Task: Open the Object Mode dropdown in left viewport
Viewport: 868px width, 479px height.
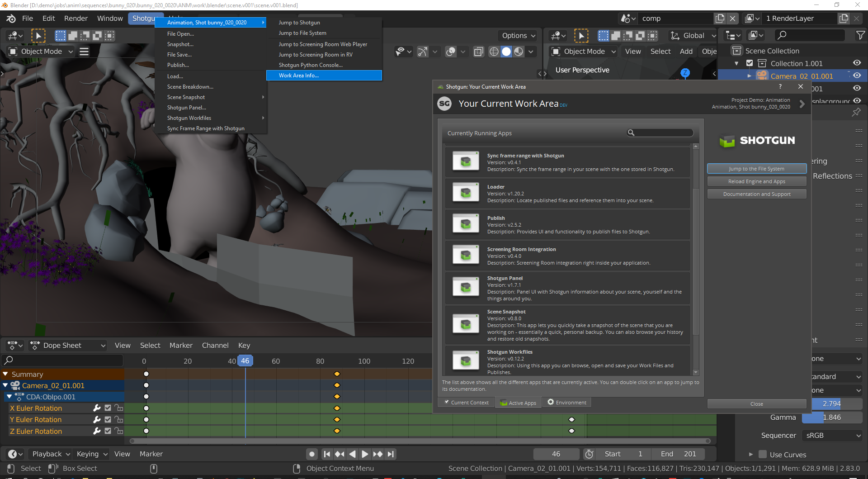Action: click(41, 52)
